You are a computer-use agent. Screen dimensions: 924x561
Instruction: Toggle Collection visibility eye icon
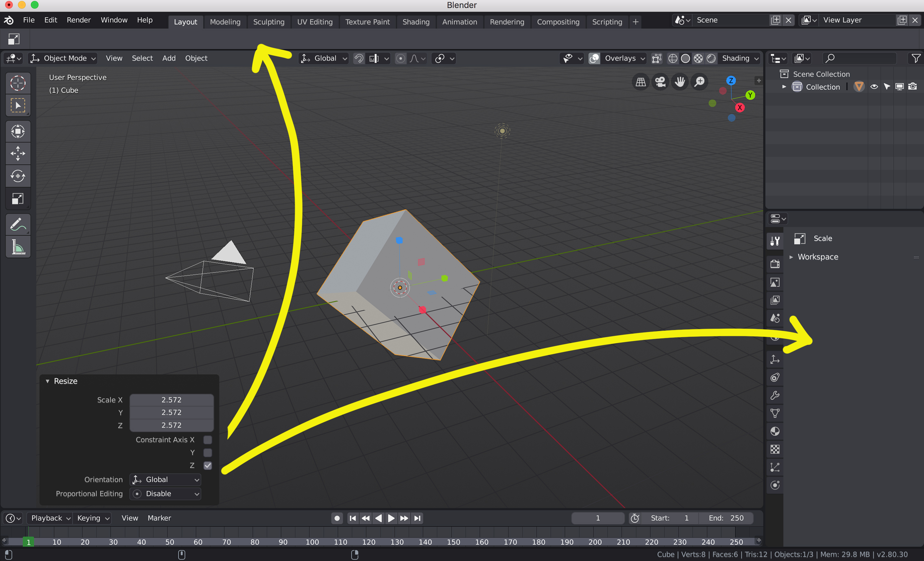pos(874,87)
